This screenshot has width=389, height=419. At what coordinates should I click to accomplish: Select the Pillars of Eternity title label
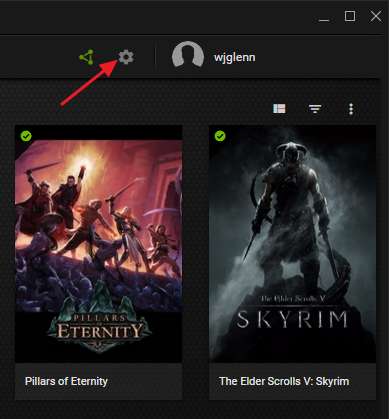[66, 381]
